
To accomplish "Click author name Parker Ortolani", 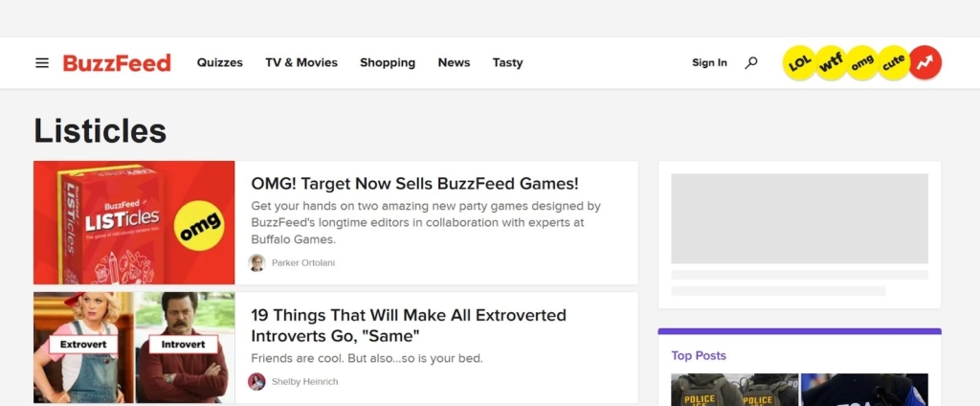I will [x=303, y=262].
